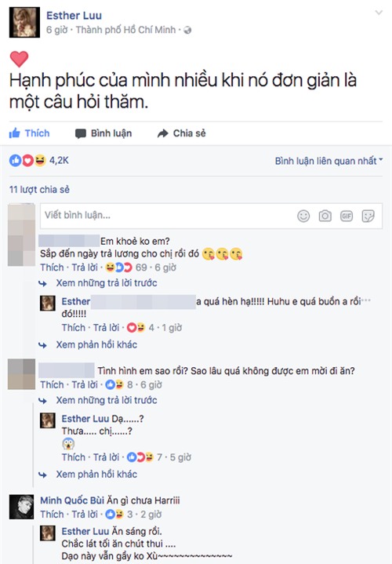Viewport: 392px width, 564px height.
Task: Click Trả lời on Minh Quốc Bùi's comment
Action: pos(85,515)
